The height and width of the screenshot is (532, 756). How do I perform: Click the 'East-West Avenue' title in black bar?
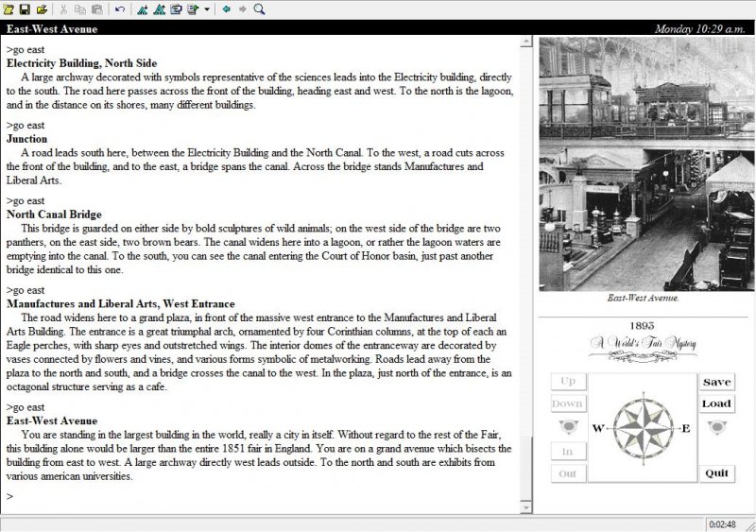click(52, 29)
